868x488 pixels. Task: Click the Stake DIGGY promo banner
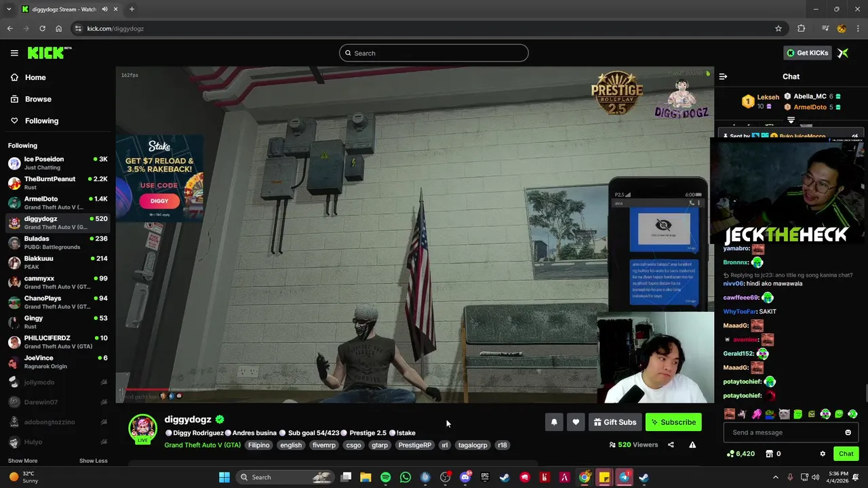pos(160,178)
